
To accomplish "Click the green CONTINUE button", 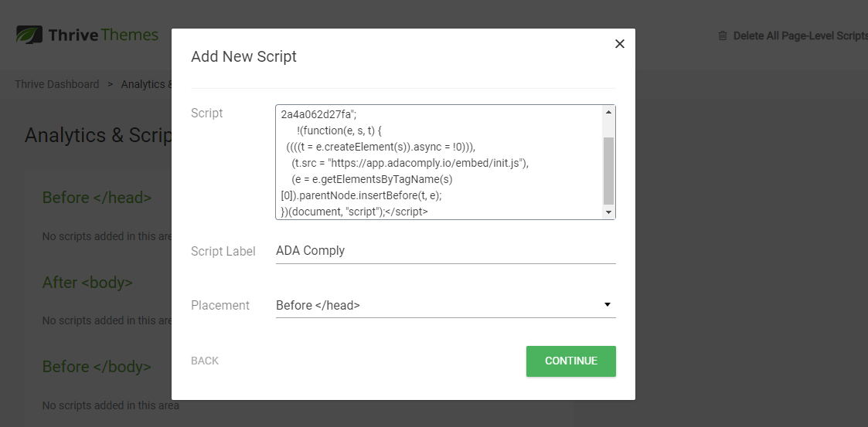I will tap(570, 361).
